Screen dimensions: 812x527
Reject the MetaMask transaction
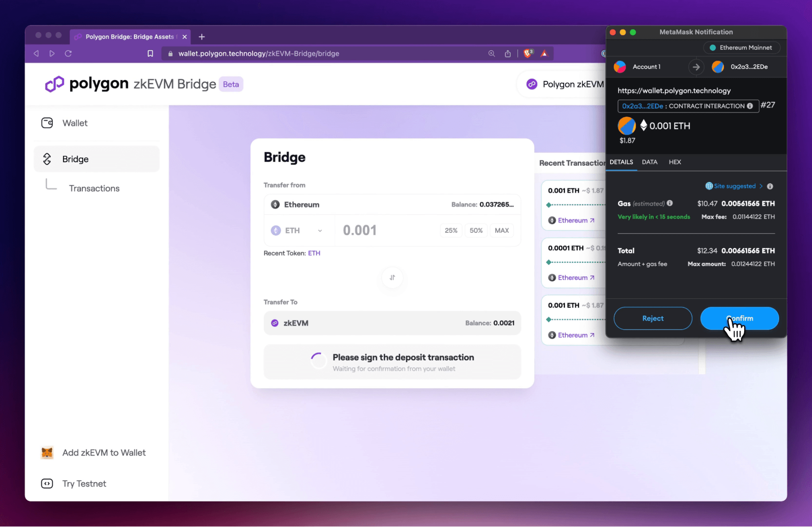tap(652, 318)
